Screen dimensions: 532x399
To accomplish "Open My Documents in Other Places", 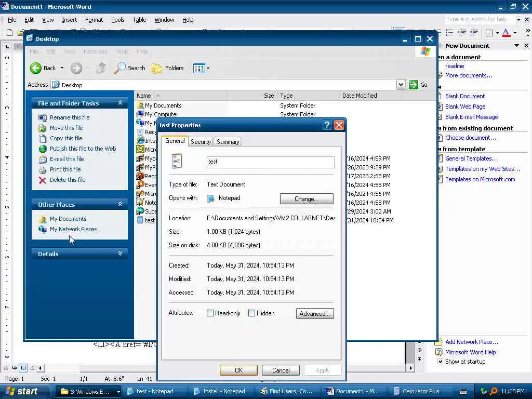I will [x=68, y=219].
